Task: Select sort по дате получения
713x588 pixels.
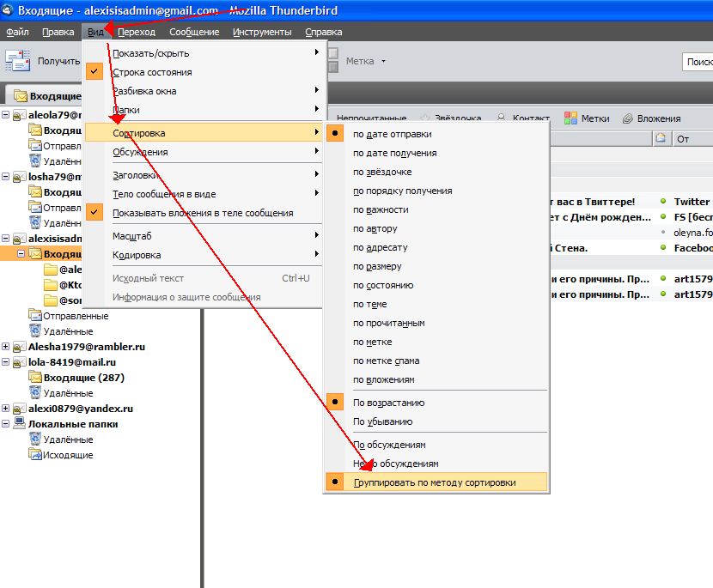Action: (x=436, y=153)
